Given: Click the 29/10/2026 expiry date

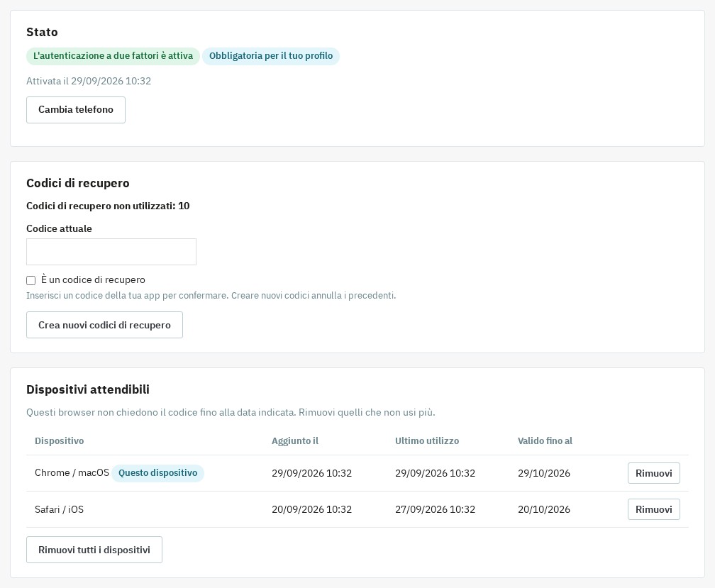Looking at the screenshot, I should coord(544,473).
